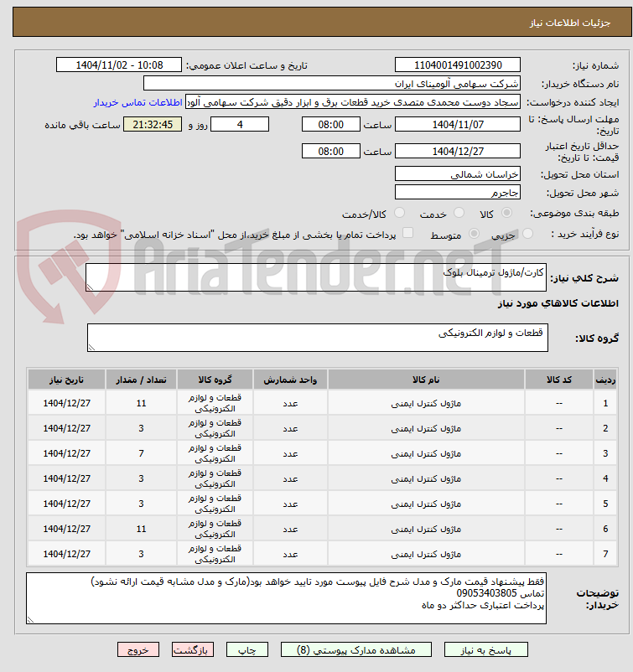Viewport: 633px width, 672px height.
Task: Click the city field جاجرم
Action: [x=458, y=193]
